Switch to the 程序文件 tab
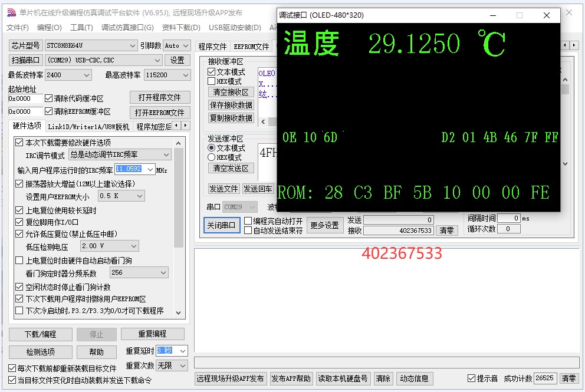This screenshot has width=585, height=392. (x=212, y=47)
